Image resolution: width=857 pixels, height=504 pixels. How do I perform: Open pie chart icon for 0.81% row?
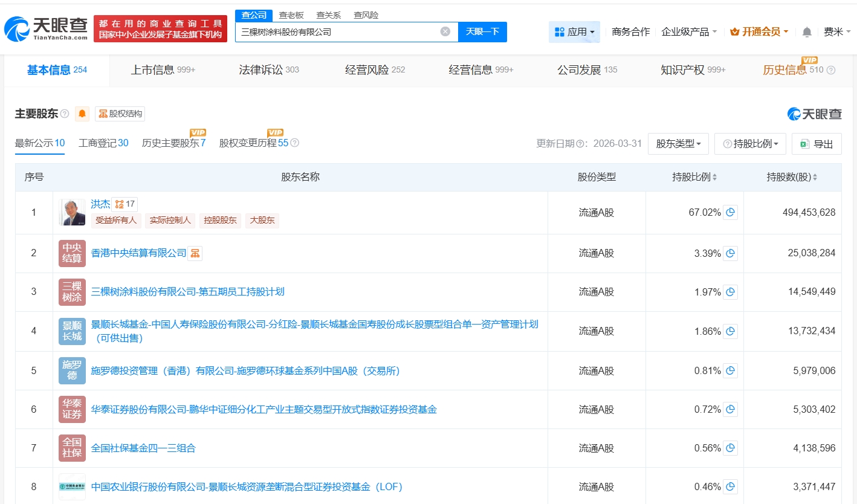coord(731,370)
